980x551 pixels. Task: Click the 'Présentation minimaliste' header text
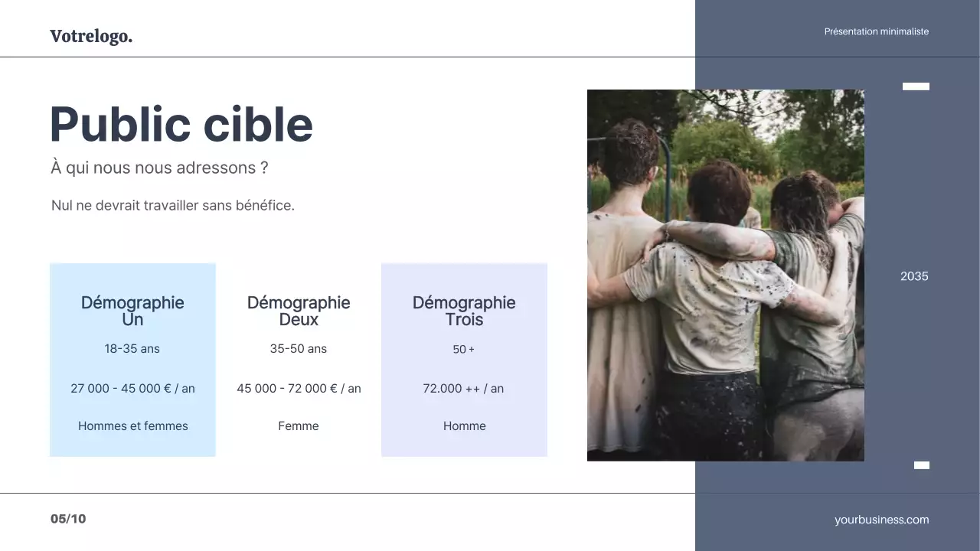pos(876,31)
